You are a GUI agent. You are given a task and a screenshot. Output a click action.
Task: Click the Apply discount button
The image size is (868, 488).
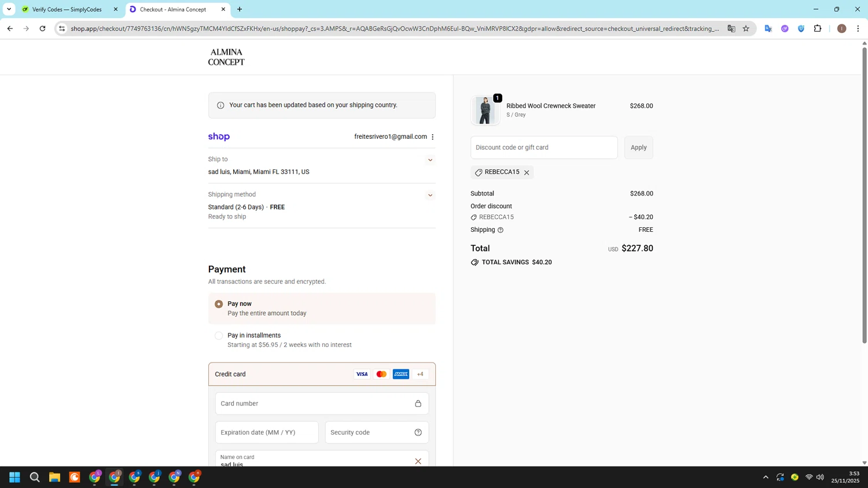coord(639,147)
